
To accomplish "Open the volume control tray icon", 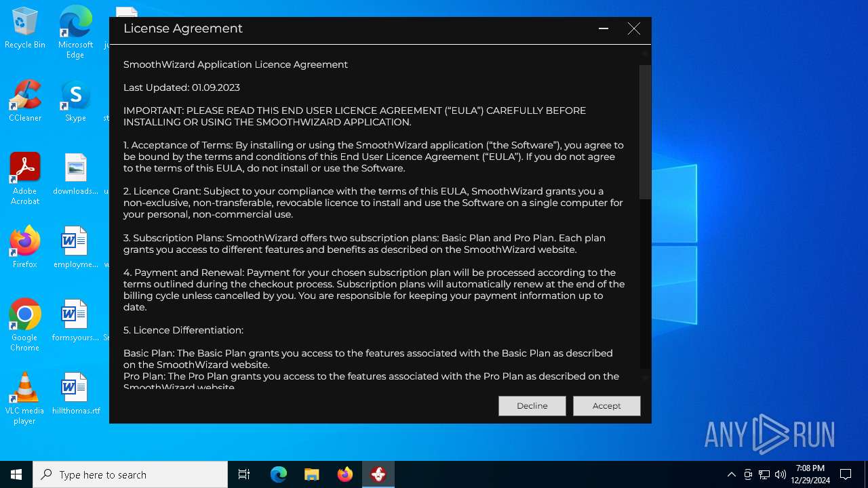I will 781,474.
